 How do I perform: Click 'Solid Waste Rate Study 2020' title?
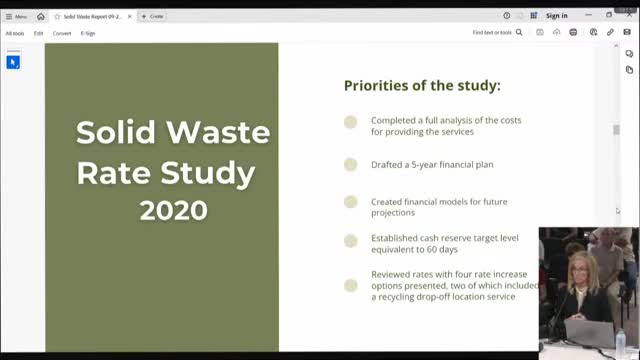[x=173, y=171]
